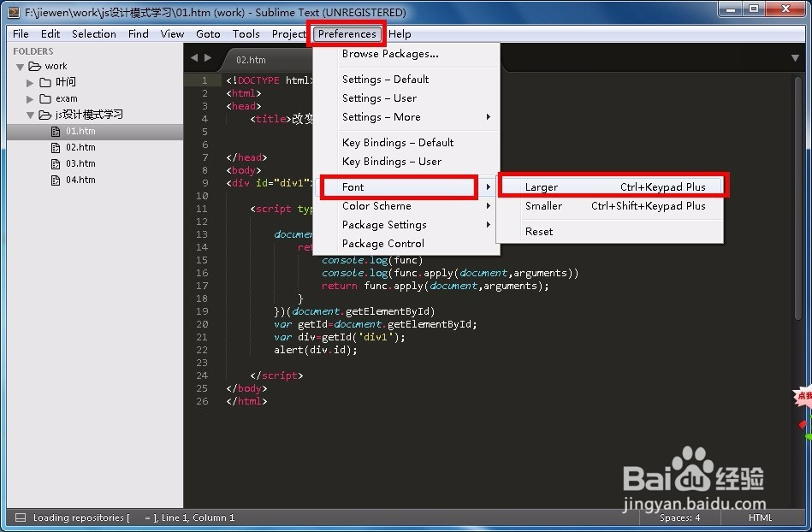Click the forward navigation arrow above the editor
Viewport: 812px width, 532px height.
[208, 59]
